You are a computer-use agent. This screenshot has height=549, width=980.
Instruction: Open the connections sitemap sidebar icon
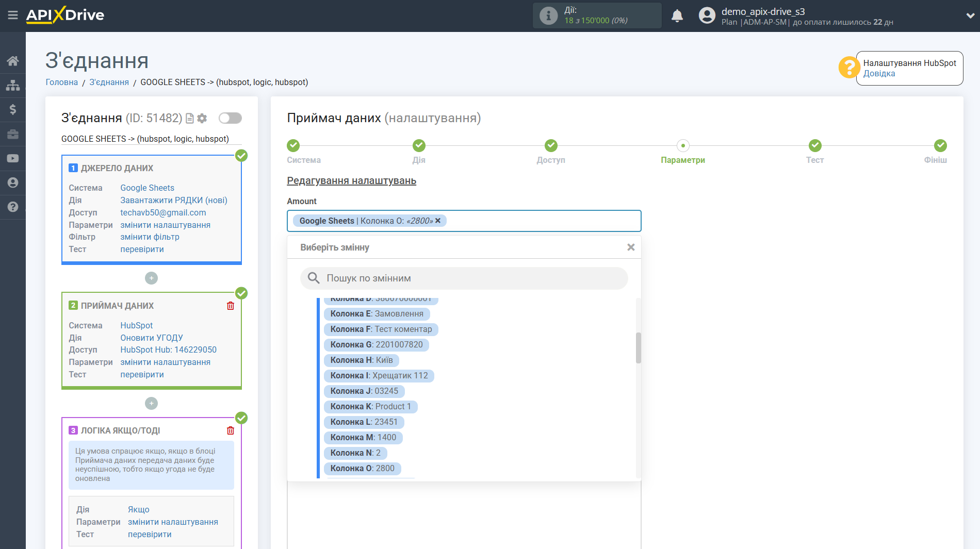click(x=13, y=85)
